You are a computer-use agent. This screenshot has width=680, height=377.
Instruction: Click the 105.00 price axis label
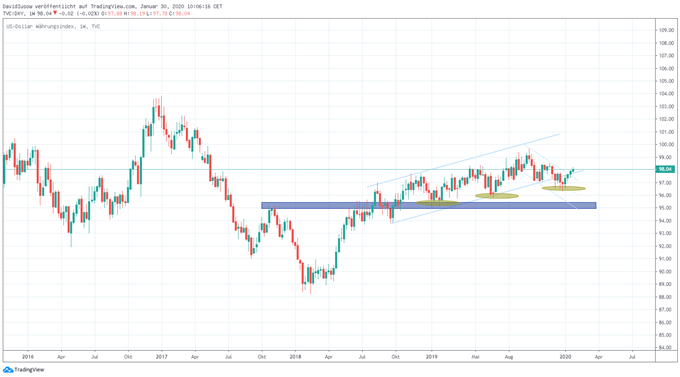pyautogui.click(x=666, y=81)
